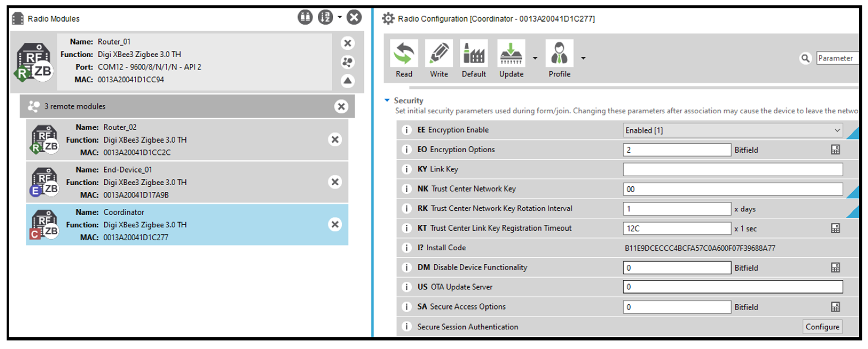Open EO Encryption Options bitfield calculator

point(835,150)
